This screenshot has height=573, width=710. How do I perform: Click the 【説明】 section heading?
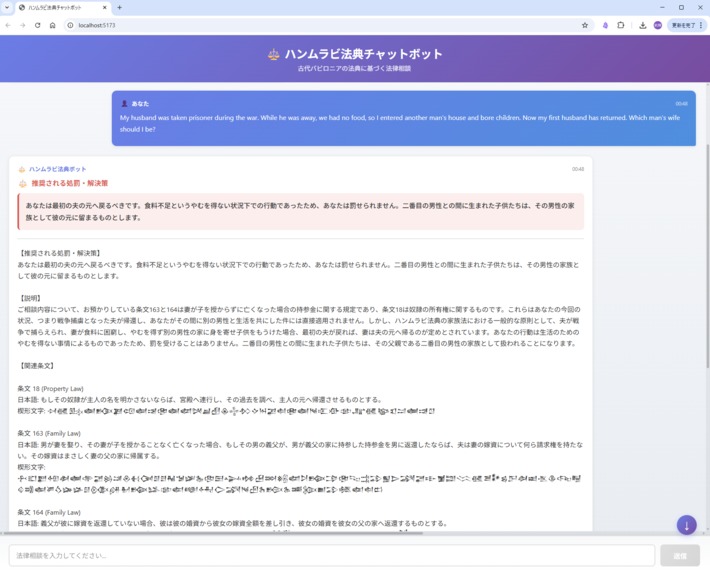point(31,299)
